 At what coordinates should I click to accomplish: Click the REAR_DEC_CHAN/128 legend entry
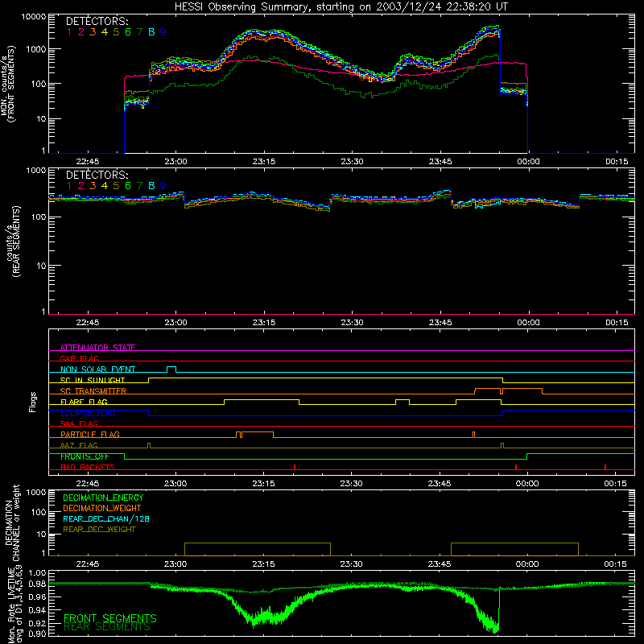pyautogui.click(x=106, y=518)
